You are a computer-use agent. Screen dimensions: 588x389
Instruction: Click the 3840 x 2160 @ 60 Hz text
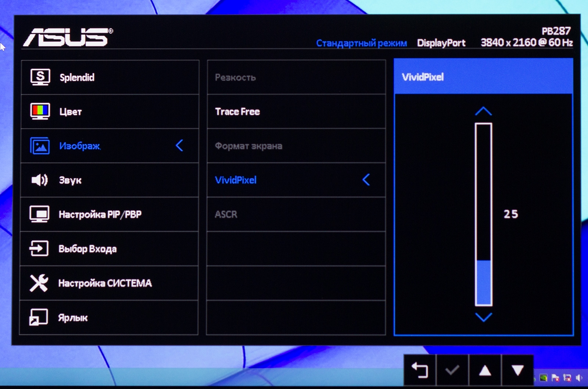(527, 43)
